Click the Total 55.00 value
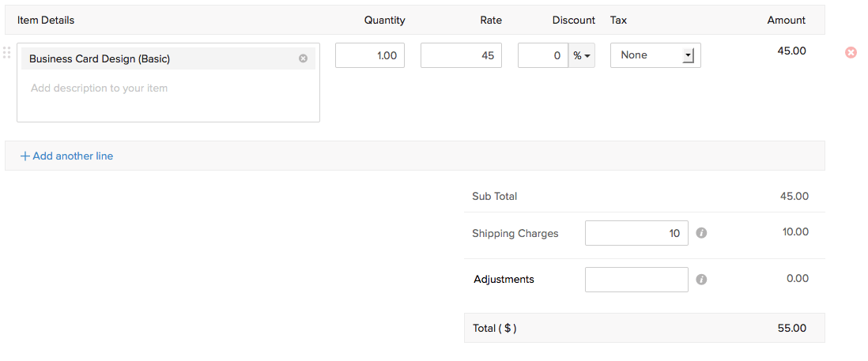This screenshot has height=361, width=868. [x=792, y=328]
